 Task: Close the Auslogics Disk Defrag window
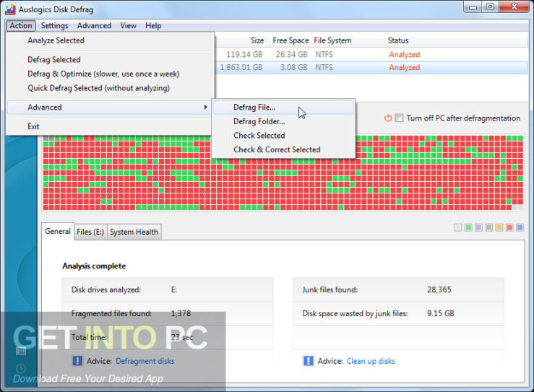(514, 6)
